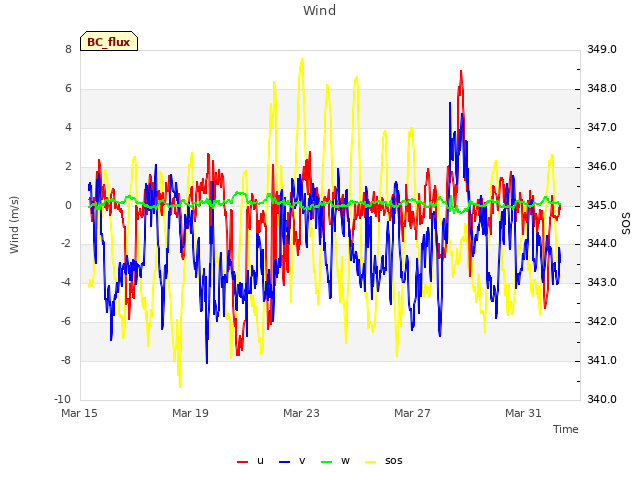Click the right axis value 348.0
The image size is (640, 480).
pyautogui.click(x=602, y=88)
